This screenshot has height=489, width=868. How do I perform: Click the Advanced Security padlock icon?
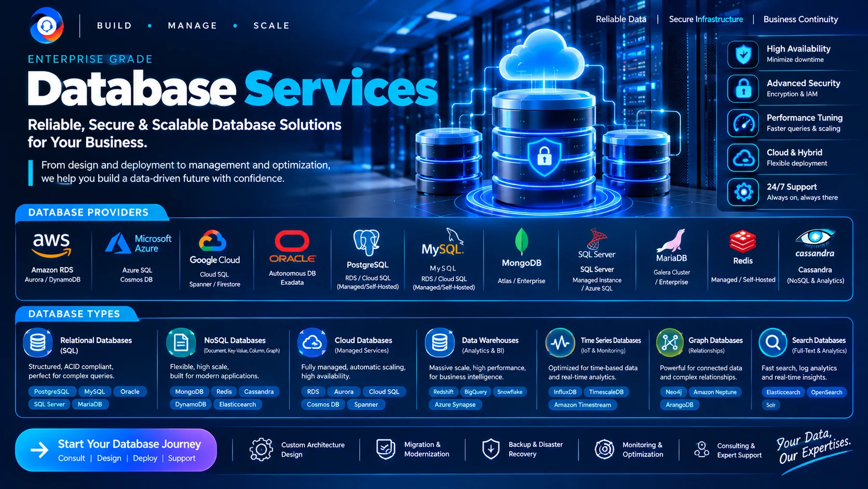pos(743,88)
